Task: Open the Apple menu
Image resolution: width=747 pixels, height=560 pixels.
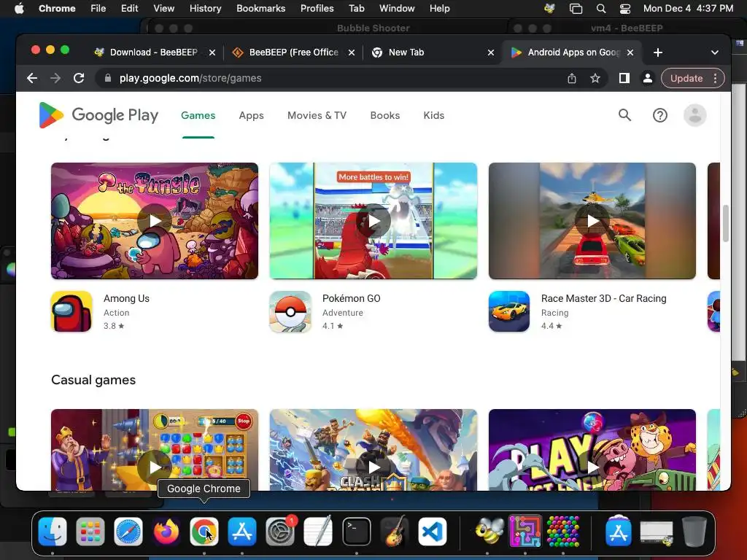Action: [x=19, y=9]
